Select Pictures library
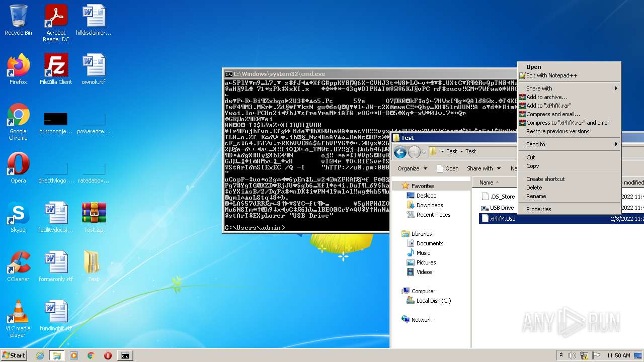The image size is (644, 362). pos(426,262)
